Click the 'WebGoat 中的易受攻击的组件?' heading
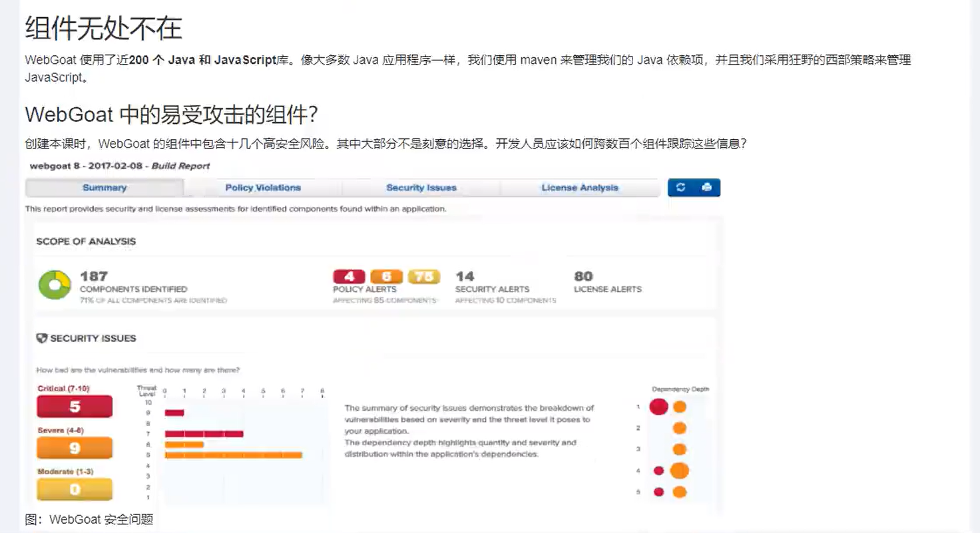980x533 pixels. 171,114
